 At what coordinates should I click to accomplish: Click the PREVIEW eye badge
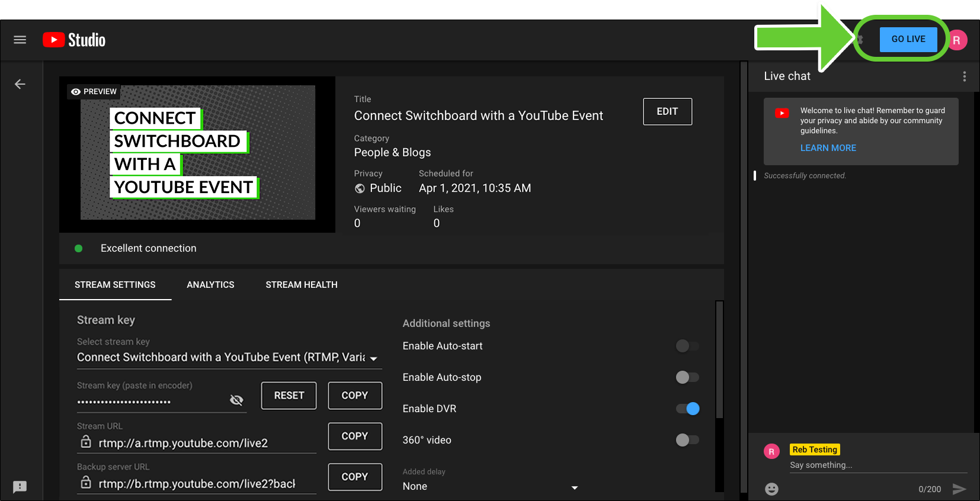click(x=94, y=92)
